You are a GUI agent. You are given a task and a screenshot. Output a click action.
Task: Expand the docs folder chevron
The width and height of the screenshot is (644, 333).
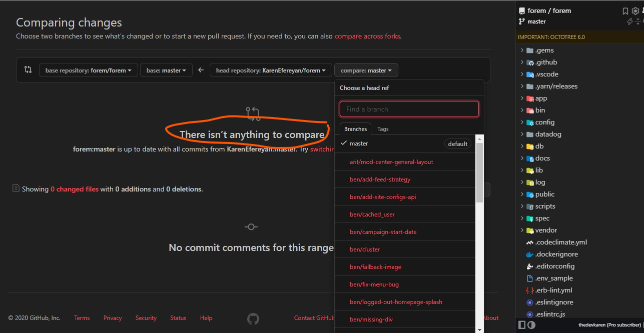(522, 158)
